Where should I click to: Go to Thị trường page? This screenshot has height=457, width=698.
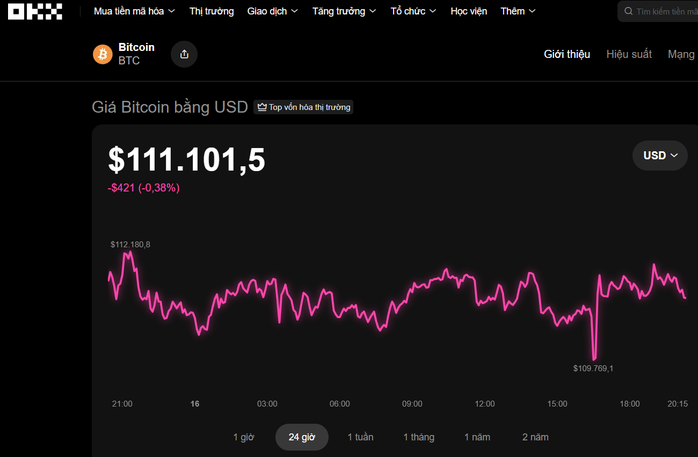(x=211, y=12)
